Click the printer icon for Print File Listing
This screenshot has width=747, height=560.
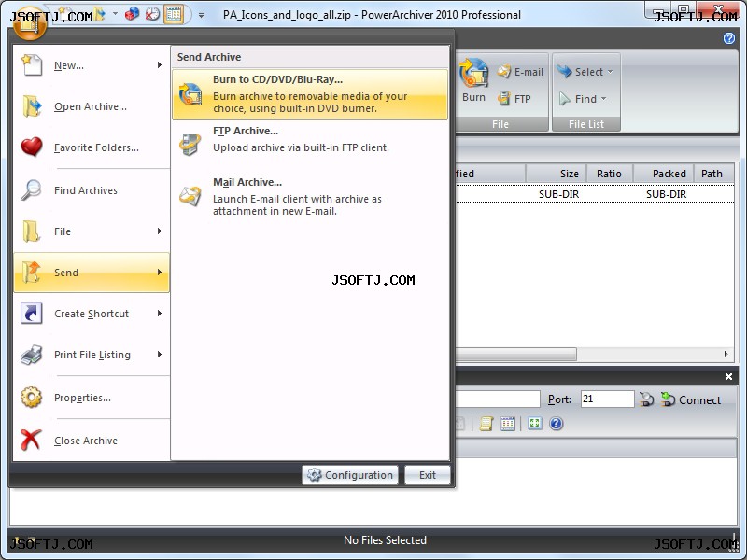tap(32, 355)
